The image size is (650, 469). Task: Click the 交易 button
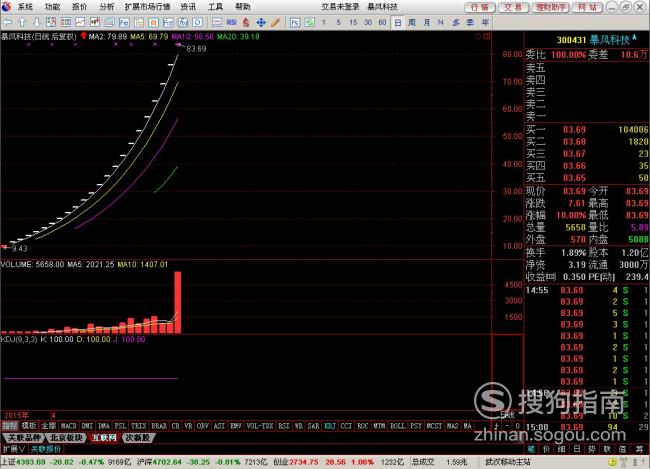(514, 7)
